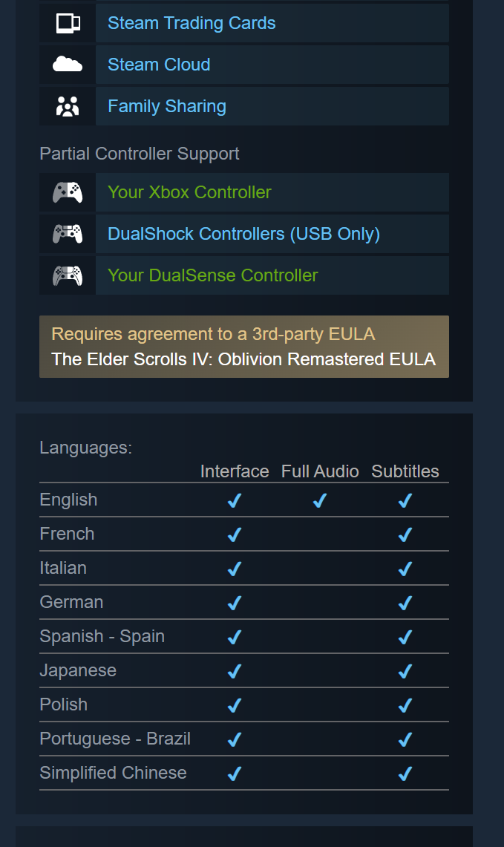
Task: Click the Simplified Chinese Subtitles checkmark
Action: pos(405,774)
